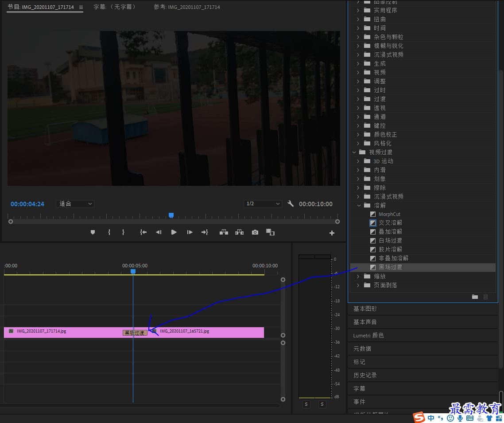The height and width of the screenshot is (423, 504).
Task: Collapse the 溶解 folder
Action: [359, 205]
